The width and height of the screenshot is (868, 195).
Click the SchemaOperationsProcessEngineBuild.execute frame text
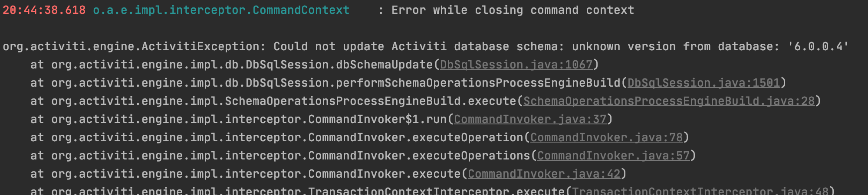370,101
